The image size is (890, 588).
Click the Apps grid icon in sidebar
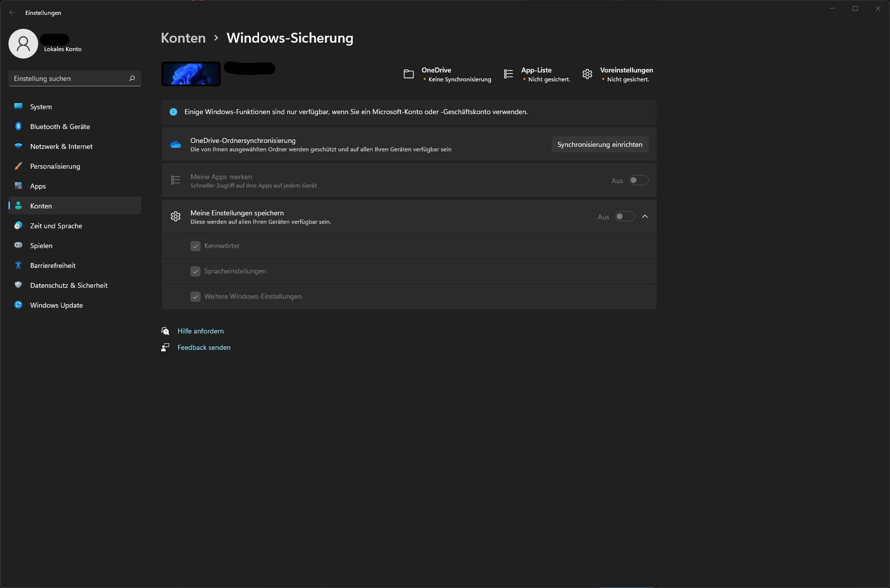(x=18, y=186)
